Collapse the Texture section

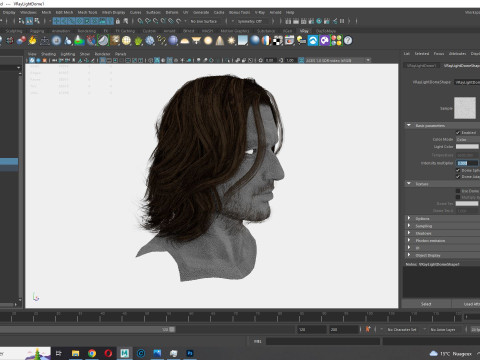409,184
